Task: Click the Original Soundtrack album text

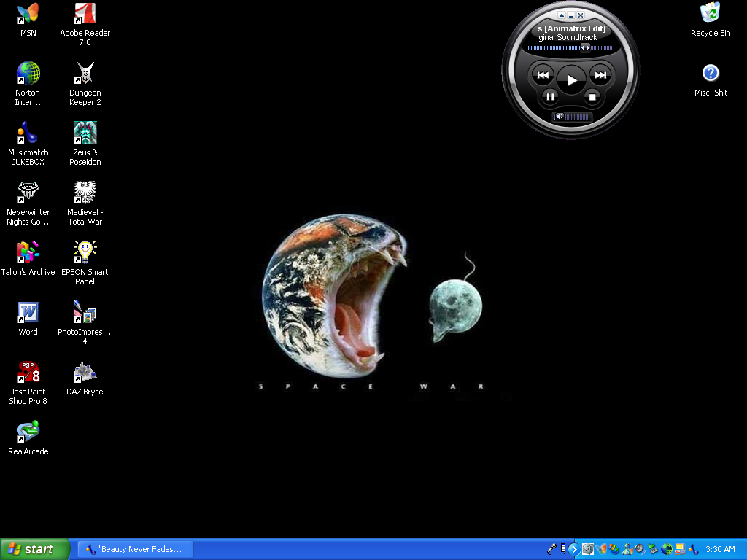Action: (567, 37)
